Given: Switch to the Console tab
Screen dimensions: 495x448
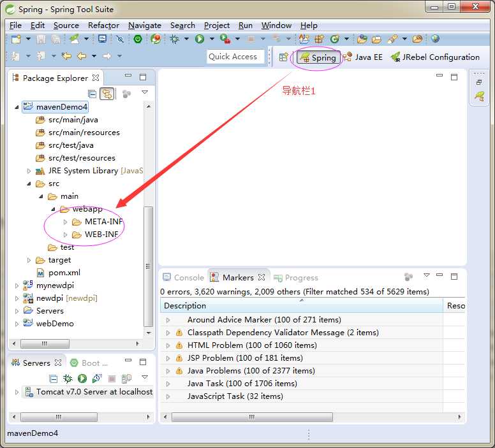Looking at the screenshot, I should click(183, 277).
